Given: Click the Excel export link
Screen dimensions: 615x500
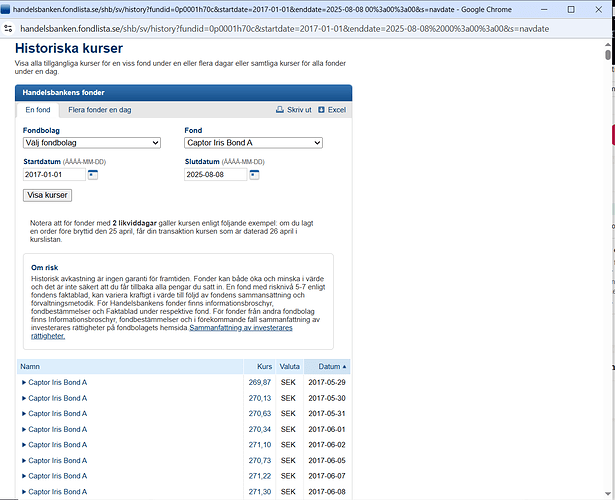Looking at the screenshot, I should coord(337,110).
